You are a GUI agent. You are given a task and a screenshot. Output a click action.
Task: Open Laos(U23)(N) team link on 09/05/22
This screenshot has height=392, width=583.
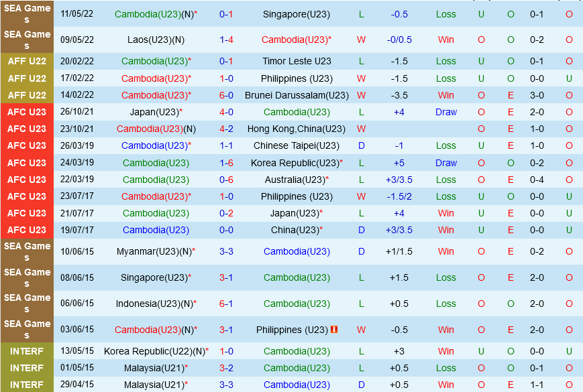pos(156,40)
